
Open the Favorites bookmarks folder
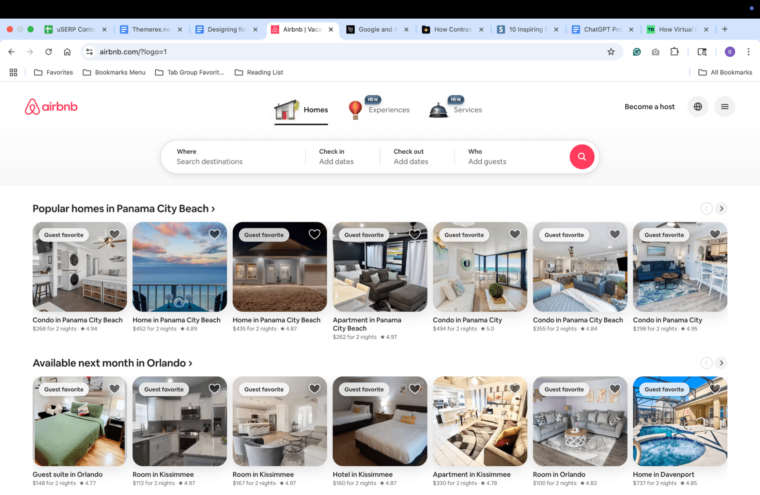click(53, 72)
